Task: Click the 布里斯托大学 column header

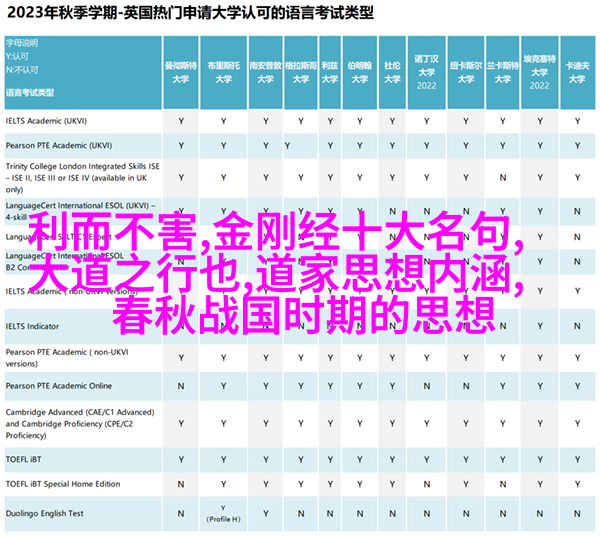Action: (x=223, y=72)
